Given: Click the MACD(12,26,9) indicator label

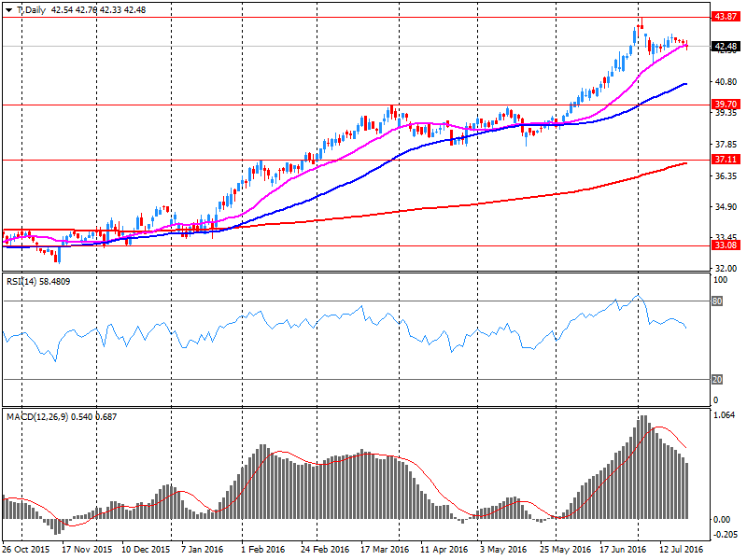Looking at the screenshot, I should (62, 416).
